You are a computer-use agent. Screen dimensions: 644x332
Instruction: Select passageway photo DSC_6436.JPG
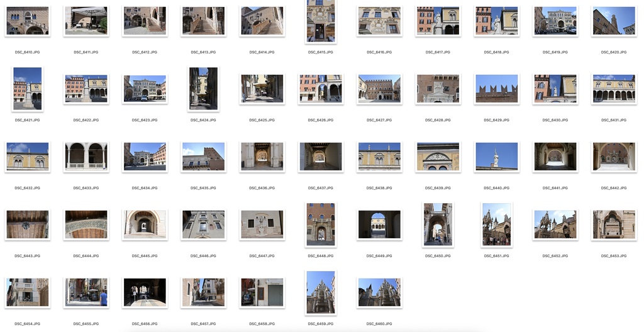(262, 157)
